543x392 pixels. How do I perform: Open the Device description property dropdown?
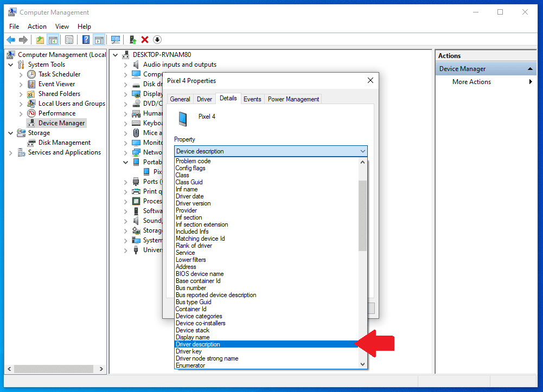pos(271,151)
